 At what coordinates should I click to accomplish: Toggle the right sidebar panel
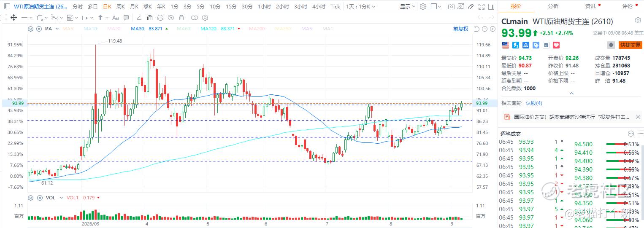pos(491,7)
